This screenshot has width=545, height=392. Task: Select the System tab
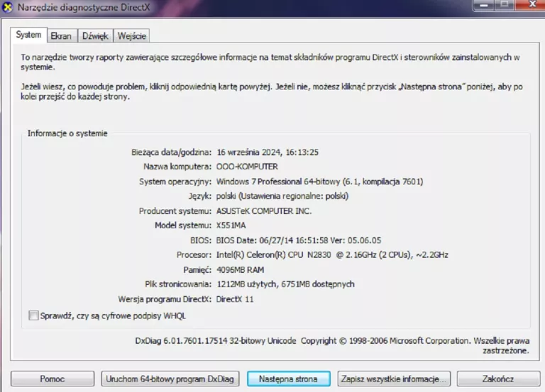(x=28, y=35)
